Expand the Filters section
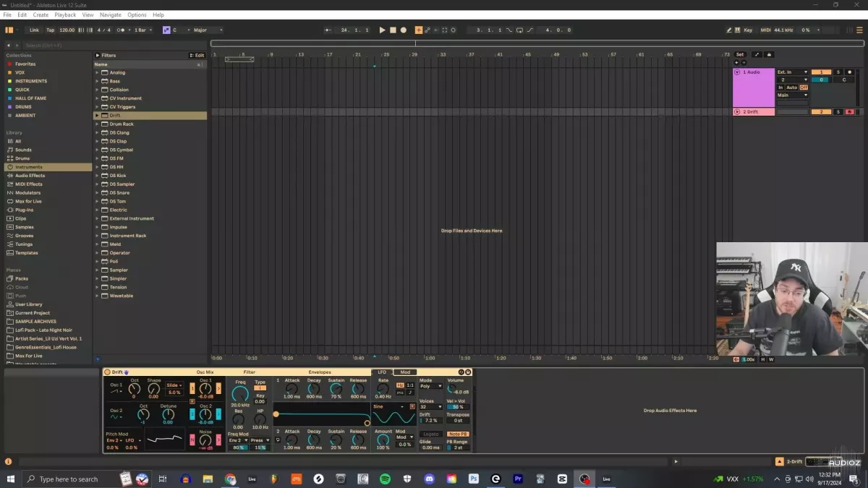Image resolution: width=868 pixels, height=488 pixels. coord(98,55)
